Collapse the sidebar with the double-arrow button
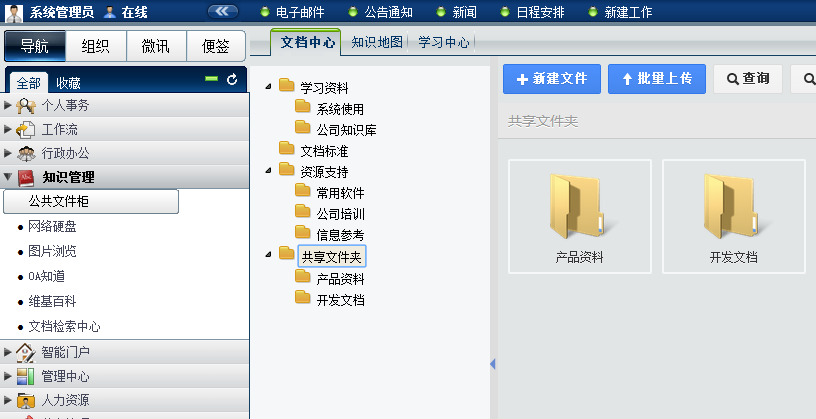Image resolution: width=816 pixels, height=419 pixels. point(223,11)
